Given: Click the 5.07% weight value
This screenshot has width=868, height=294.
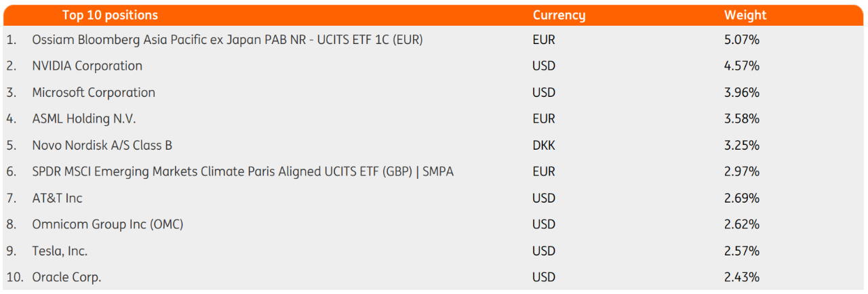Looking at the screenshot, I should coord(742,40).
